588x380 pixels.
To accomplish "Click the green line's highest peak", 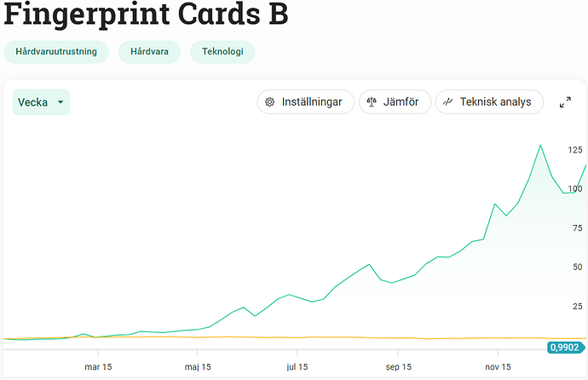I will tap(540, 145).
